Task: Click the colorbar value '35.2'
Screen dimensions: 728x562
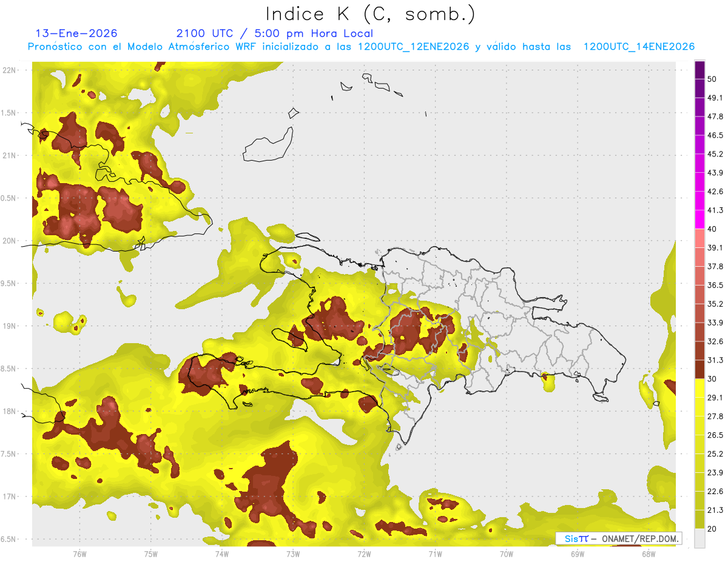Action: 715,304
